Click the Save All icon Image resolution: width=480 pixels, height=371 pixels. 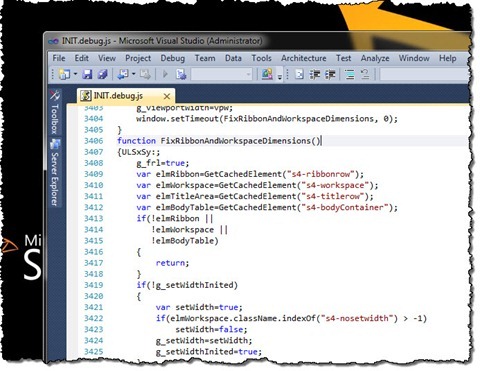tap(103, 74)
